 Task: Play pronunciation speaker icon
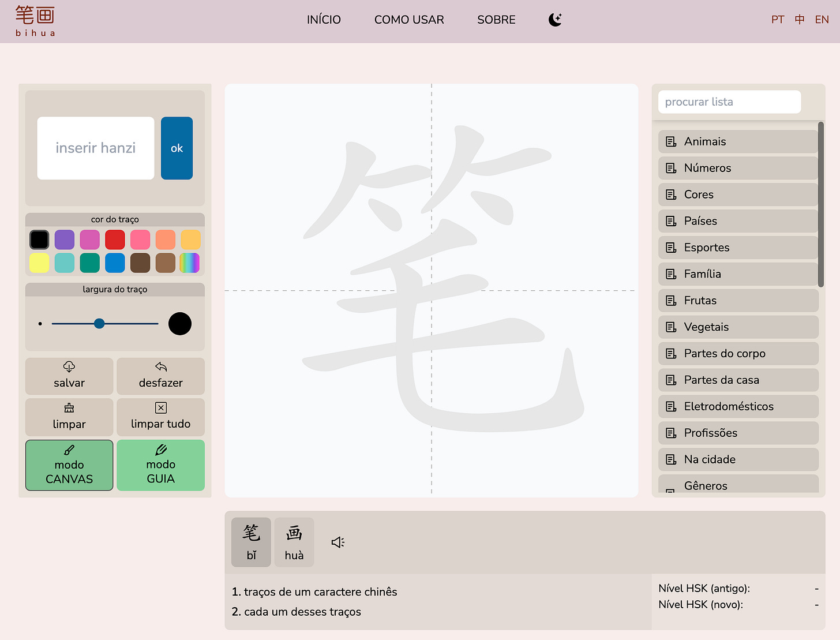pyautogui.click(x=338, y=542)
